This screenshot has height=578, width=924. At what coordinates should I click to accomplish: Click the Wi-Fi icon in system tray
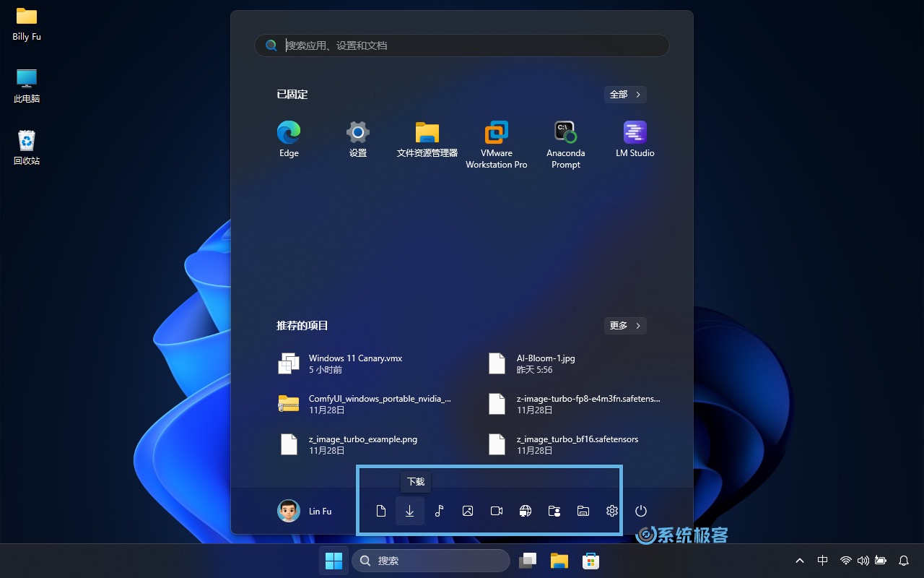tap(846, 560)
